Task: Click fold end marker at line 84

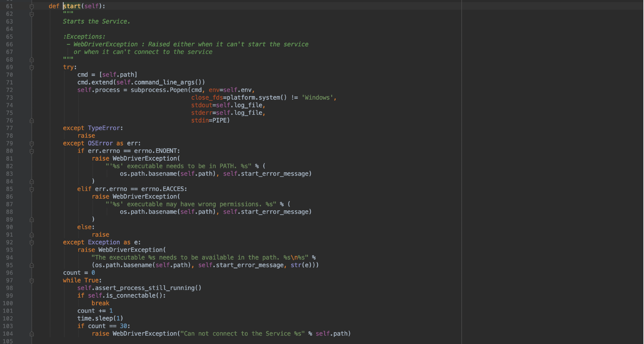Action: tap(32, 181)
